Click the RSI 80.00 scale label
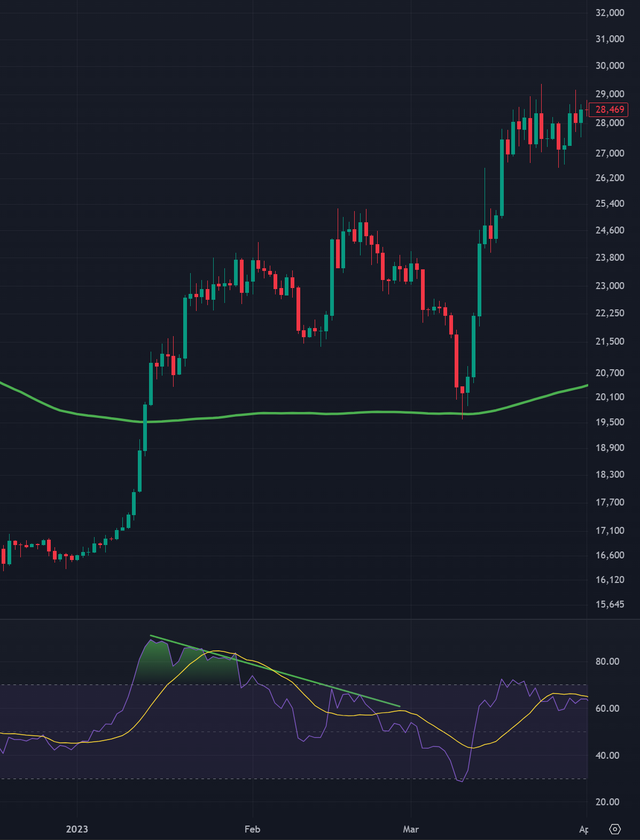Image resolution: width=640 pixels, height=840 pixels. (x=607, y=662)
